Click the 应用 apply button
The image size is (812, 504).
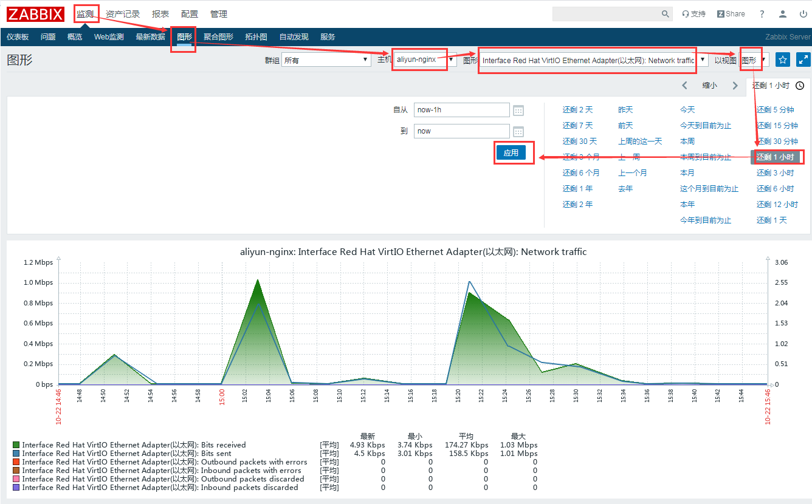[511, 153]
